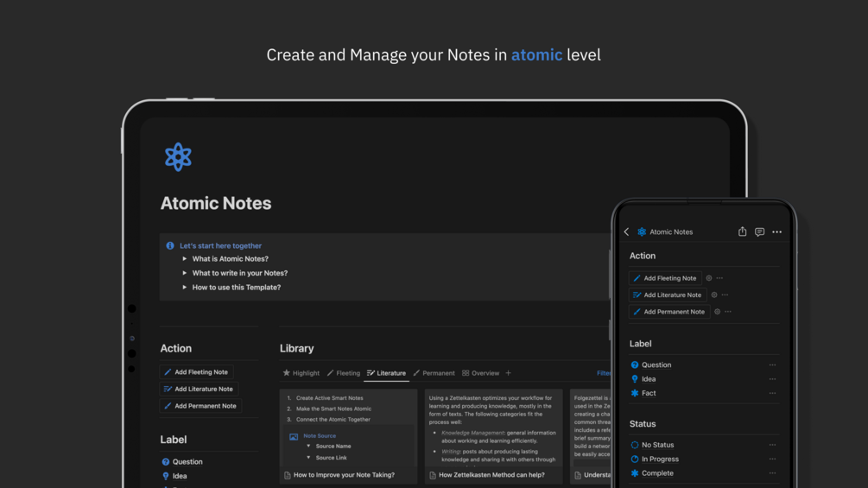Open the Highlight tab in Library
The image size is (868, 488).
301,373
